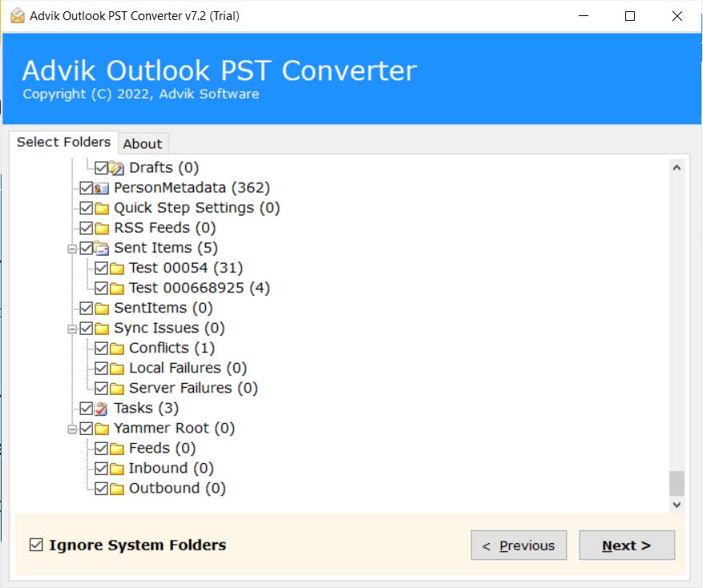Click the folder list scrollbar thumb

tap(677, 483)
